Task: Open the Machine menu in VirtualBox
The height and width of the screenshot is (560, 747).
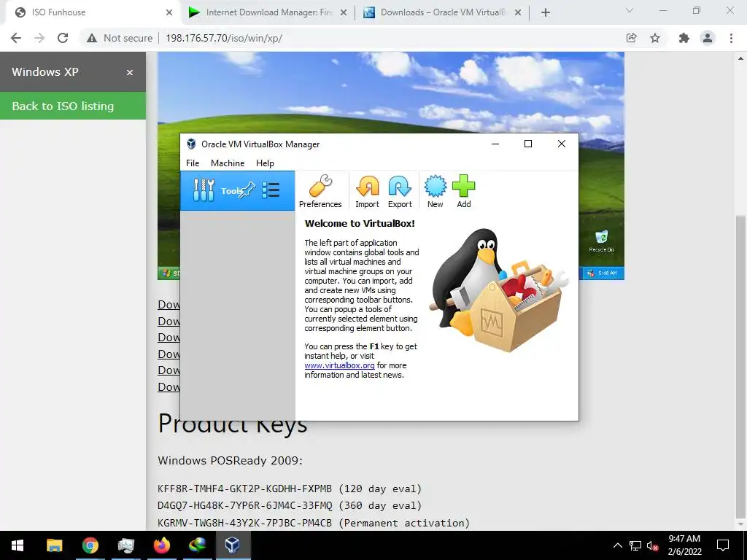Action: click(228, 163)
